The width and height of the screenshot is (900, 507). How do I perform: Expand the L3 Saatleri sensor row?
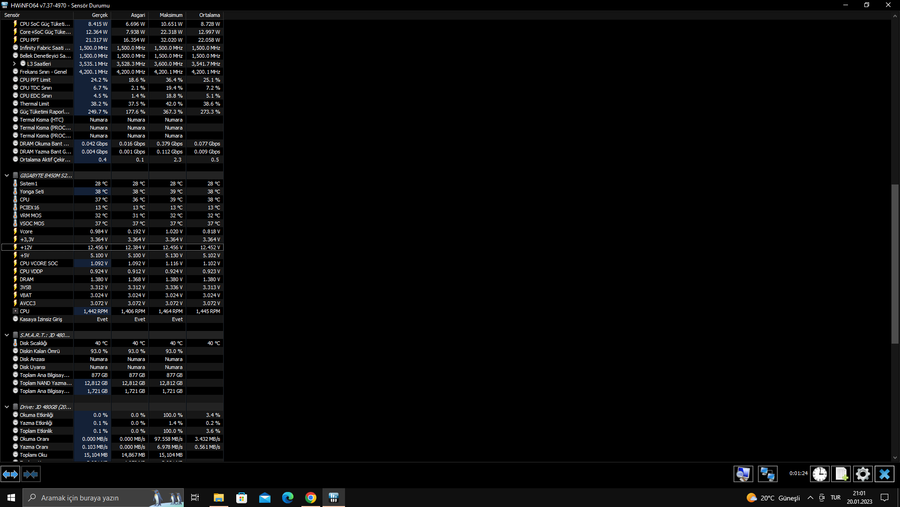[15, 64]
